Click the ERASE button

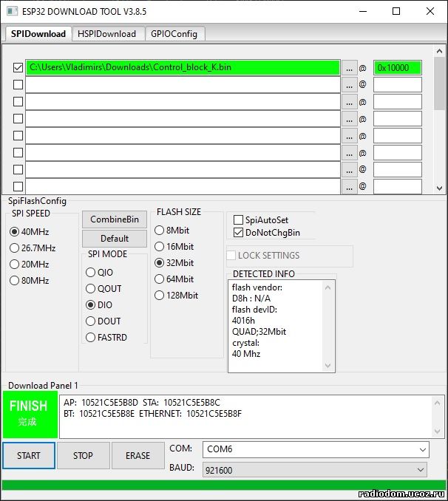tap(138, 455)
